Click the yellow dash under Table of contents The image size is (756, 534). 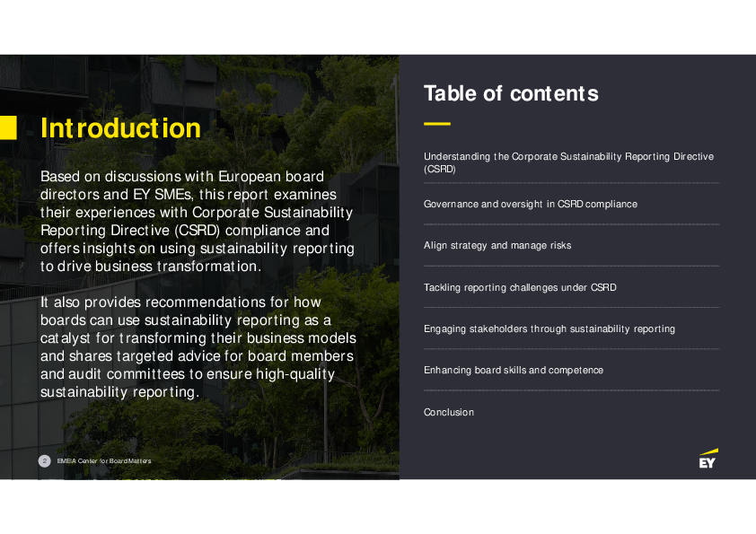coord(435,121)
